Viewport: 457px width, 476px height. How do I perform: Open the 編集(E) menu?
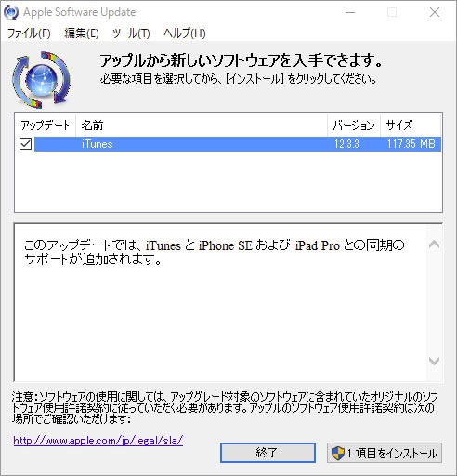click(x=82, y=33)
